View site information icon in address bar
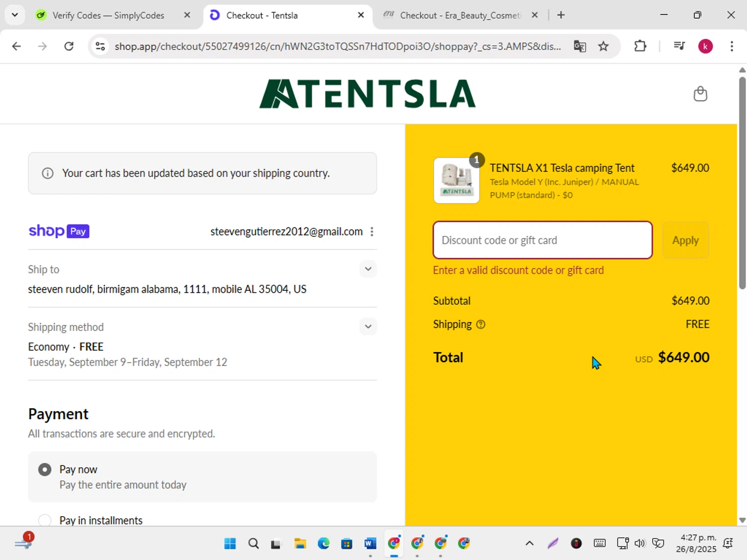The image size is (747, 560). point(100,46)
